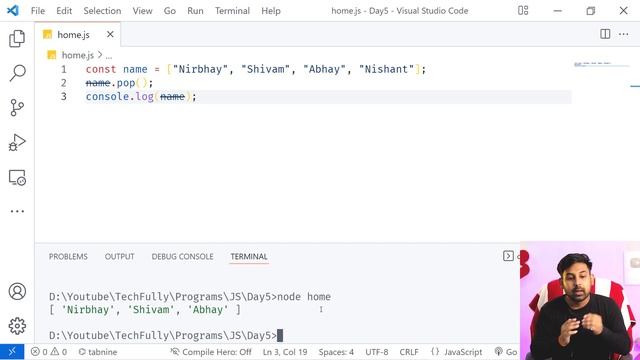Click the remote window indicator in status bar
This screenshot has width=640, height=360.
tap(12, 351)
